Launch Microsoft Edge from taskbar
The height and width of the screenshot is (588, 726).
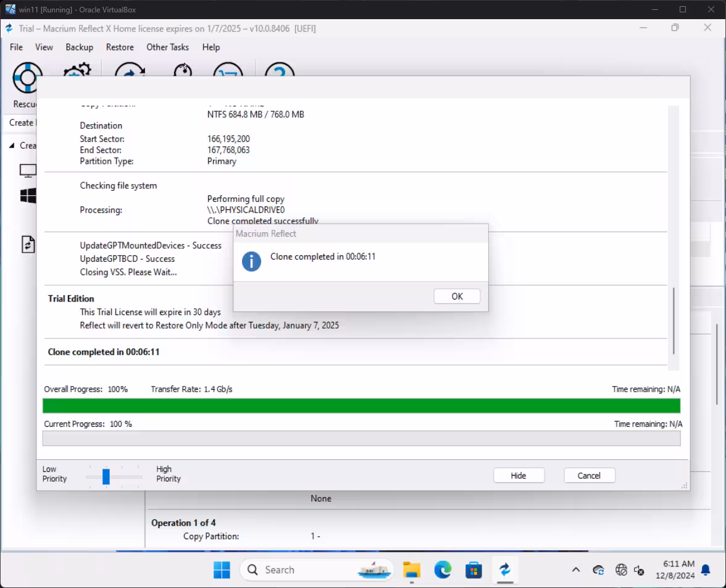click(443, 570)
